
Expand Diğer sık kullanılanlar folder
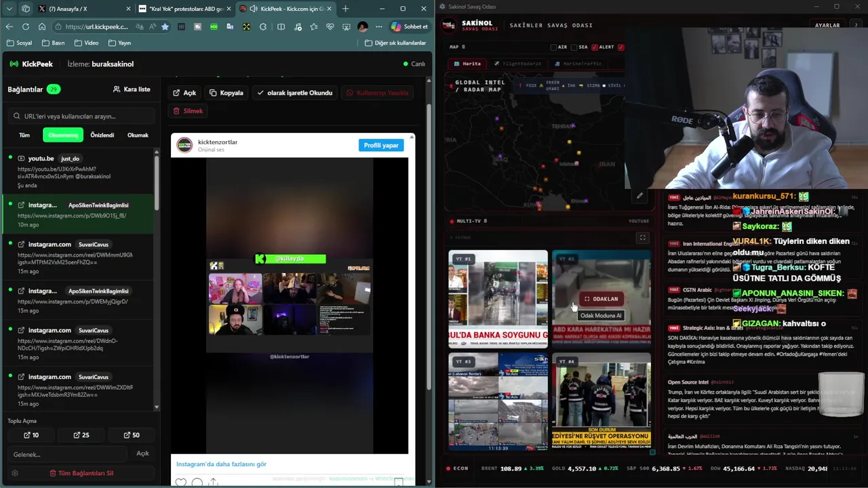click(x=395, y=43)
